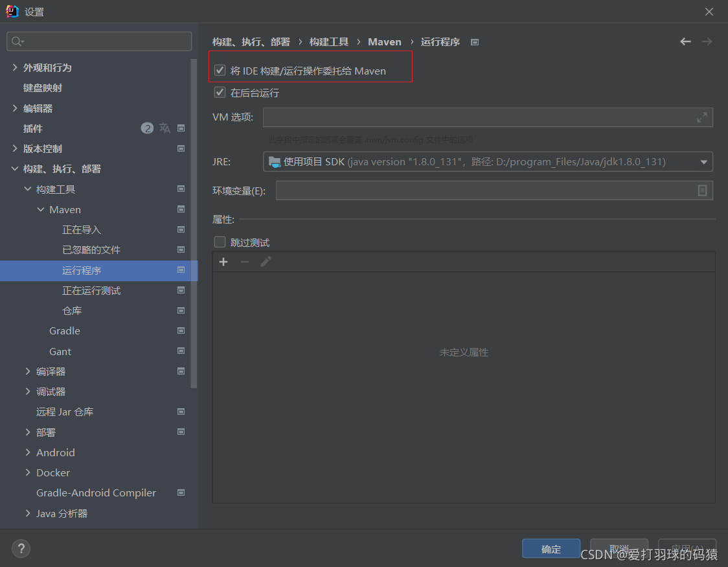Expand the Java 分析器 tree node
The height and width of the screenshot is (567, 728).
pos(28,513)
